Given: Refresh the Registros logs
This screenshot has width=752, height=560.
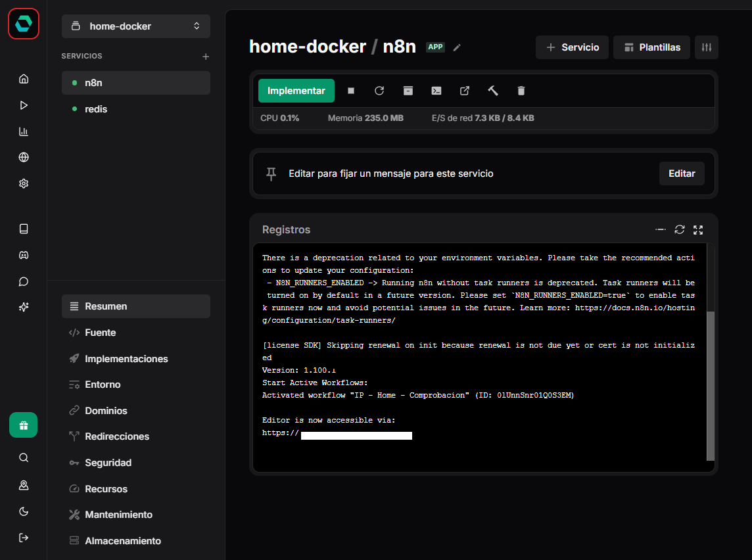Looking at the screenshot, I should coord(680,229).
